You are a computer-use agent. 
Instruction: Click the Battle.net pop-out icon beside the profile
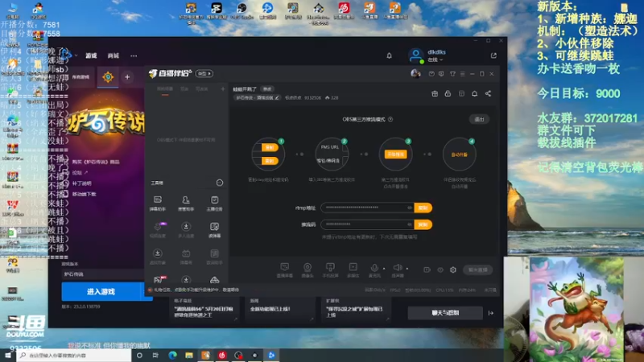point(493,56)
